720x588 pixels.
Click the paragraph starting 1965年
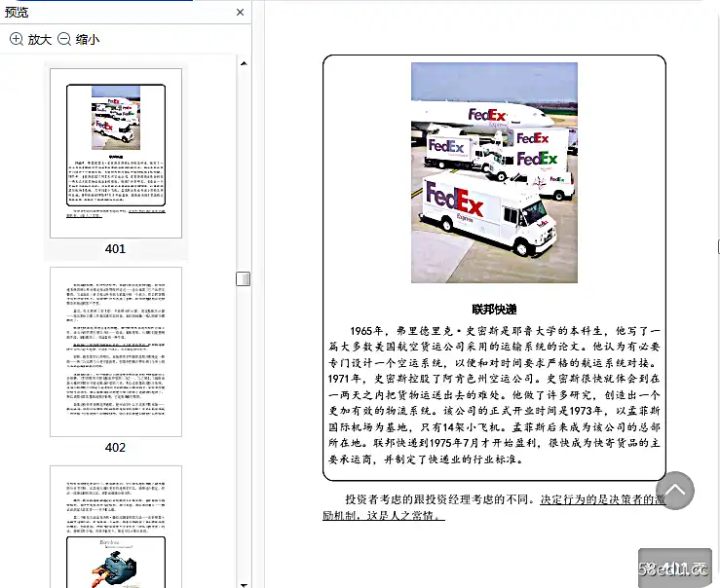point(494,395)
